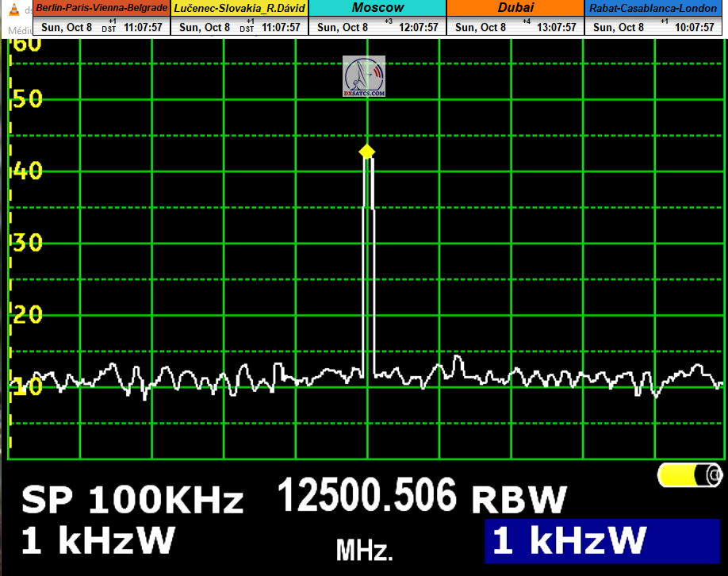Click the Rabat time 10:07:57

click(695, 27)
